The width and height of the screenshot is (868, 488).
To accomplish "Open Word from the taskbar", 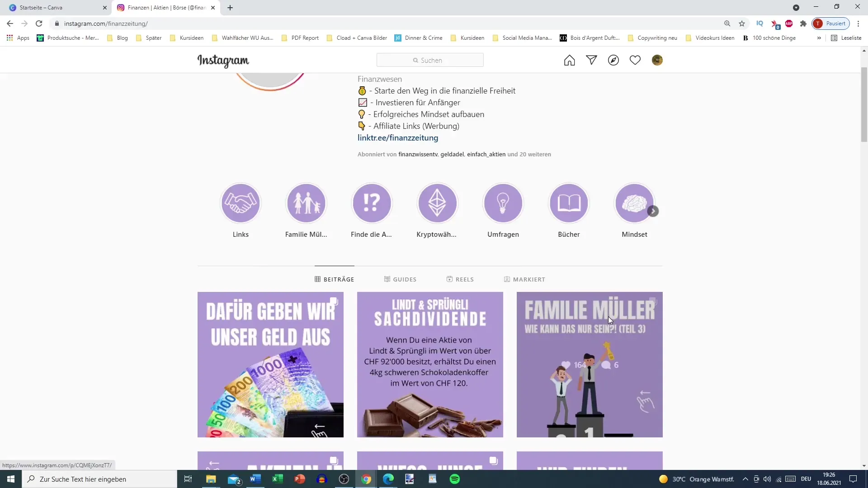I will coord(255,479).
